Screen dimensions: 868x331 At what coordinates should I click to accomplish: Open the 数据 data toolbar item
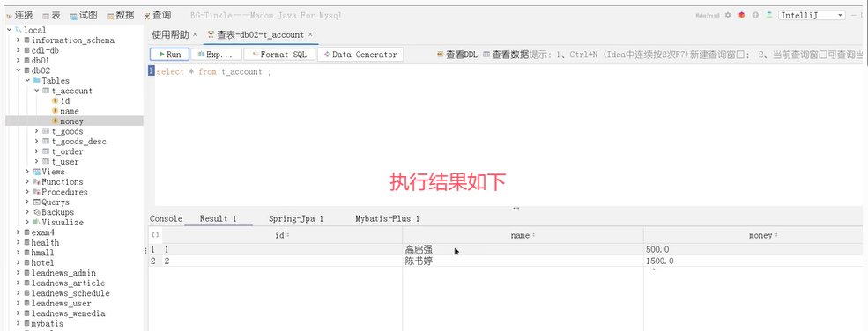(x=121, y=16)
